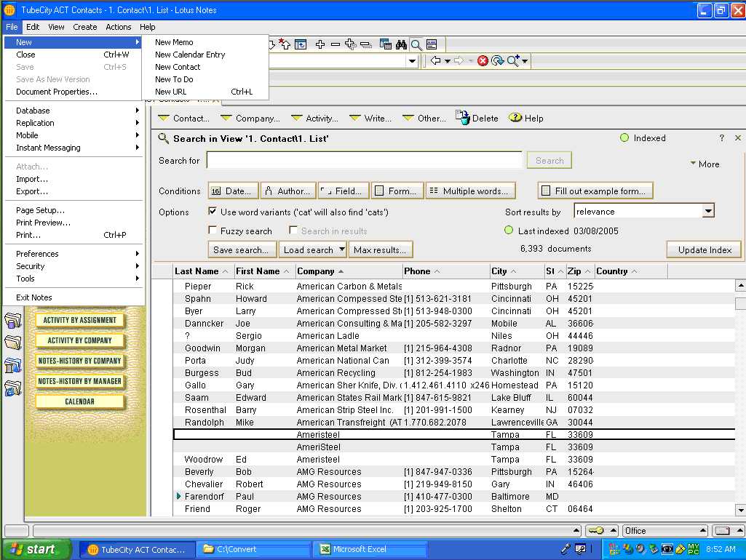
Task: Click the eye tray icon in system tray
Action: tap(667, 549)
